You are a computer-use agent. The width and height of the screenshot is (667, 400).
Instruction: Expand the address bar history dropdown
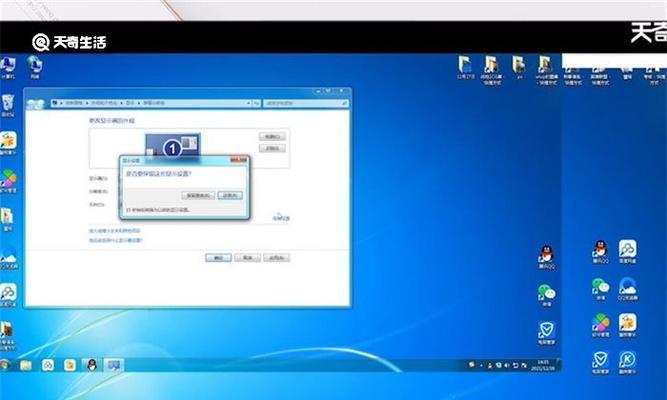248,103
